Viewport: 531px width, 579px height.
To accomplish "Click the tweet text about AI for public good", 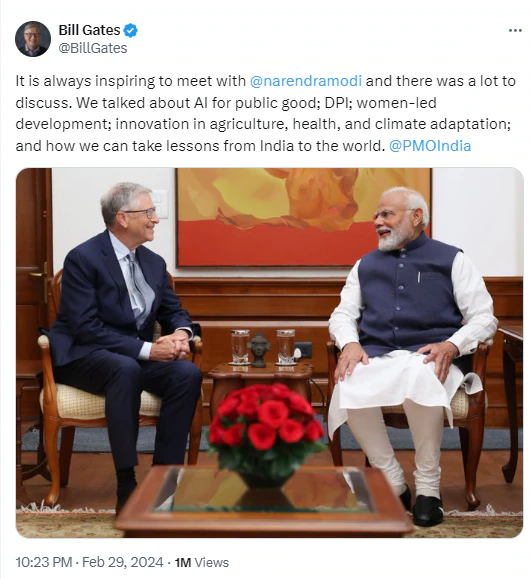I will [265, 113].
